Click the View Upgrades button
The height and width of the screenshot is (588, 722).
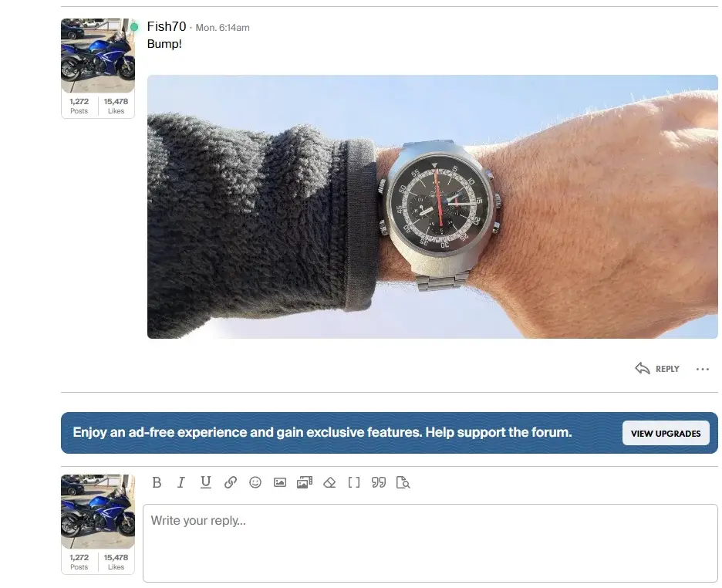pyautogui.click(x=666, y=434)
